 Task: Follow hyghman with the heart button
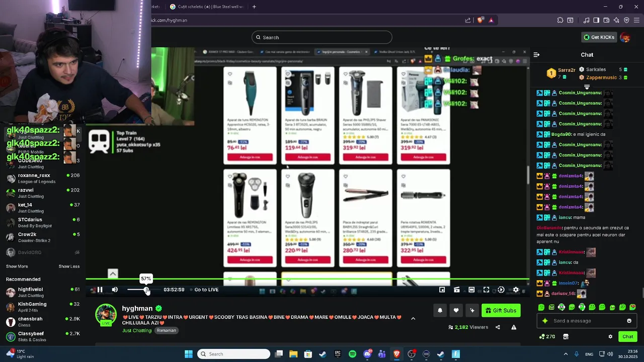coord(456,311)
